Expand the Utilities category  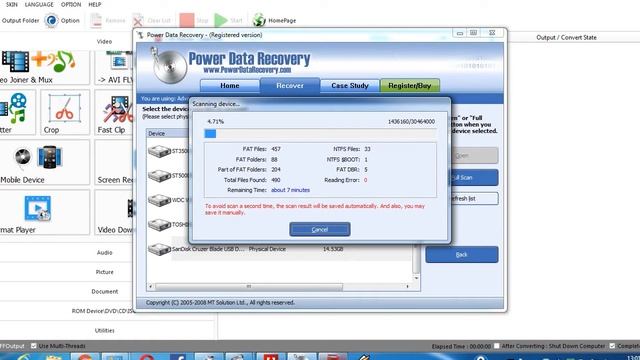[104, 331]
